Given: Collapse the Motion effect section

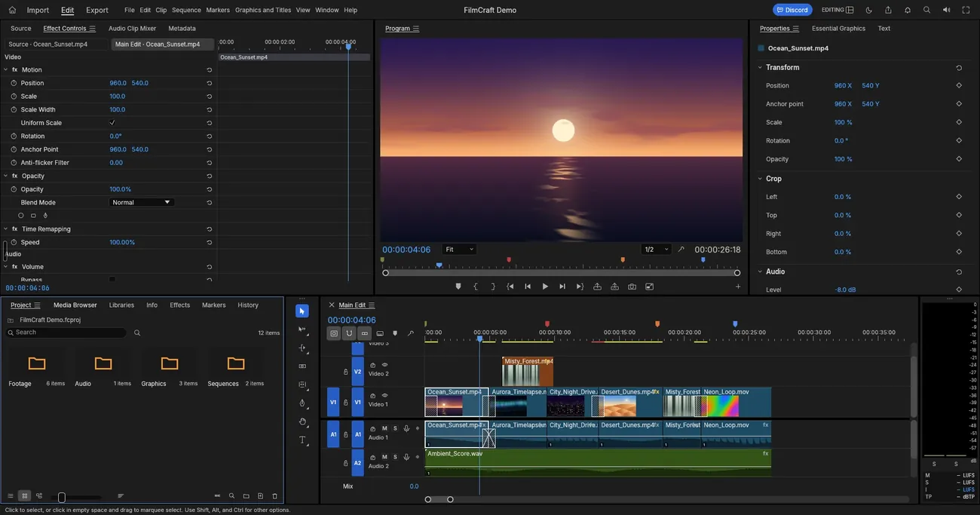Looking at the screenshot, I should 5,69.
